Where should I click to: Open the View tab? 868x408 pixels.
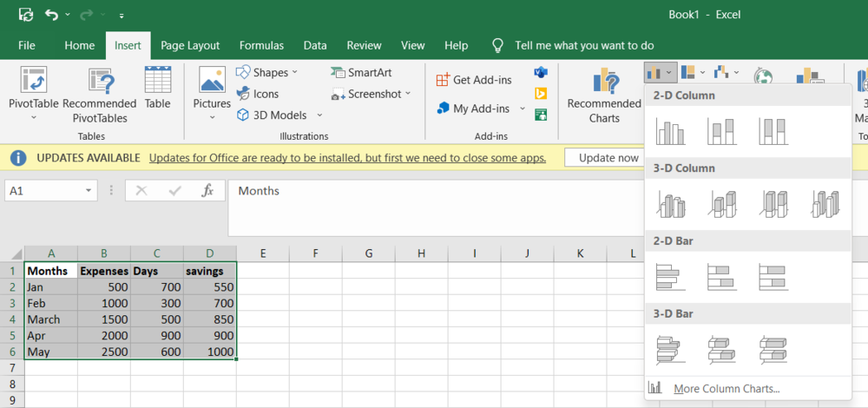413,45
